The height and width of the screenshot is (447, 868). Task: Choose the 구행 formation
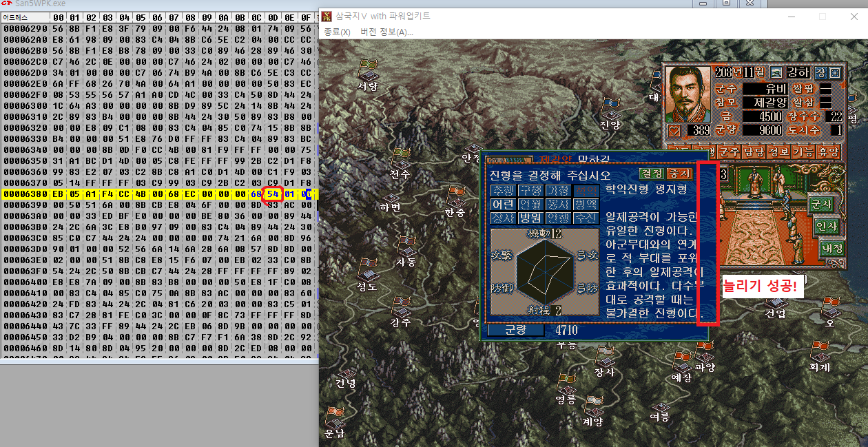click(530, 191)
